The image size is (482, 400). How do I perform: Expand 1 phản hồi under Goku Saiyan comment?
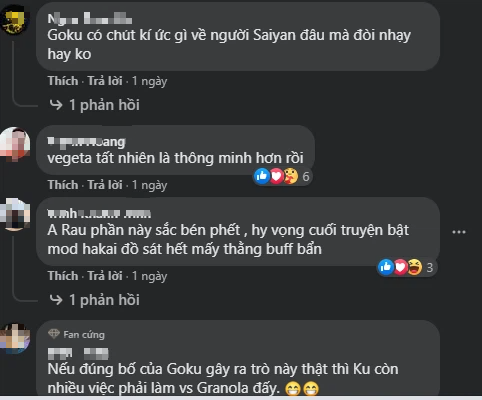click(94, 105)
